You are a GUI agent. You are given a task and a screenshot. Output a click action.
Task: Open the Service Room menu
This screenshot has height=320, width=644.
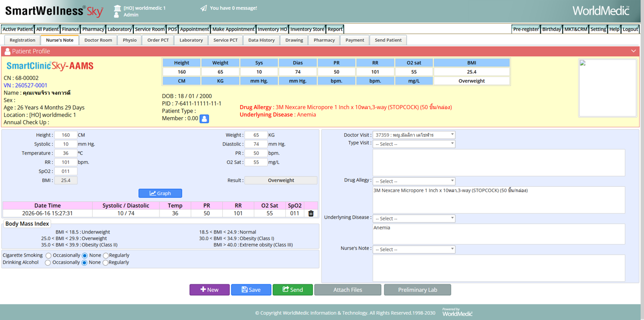click(x=150, y=29)
